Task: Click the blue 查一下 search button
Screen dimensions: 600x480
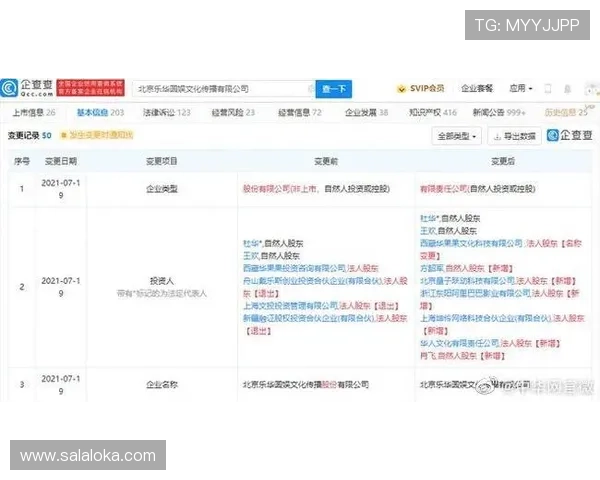Action: pos(334,89)
